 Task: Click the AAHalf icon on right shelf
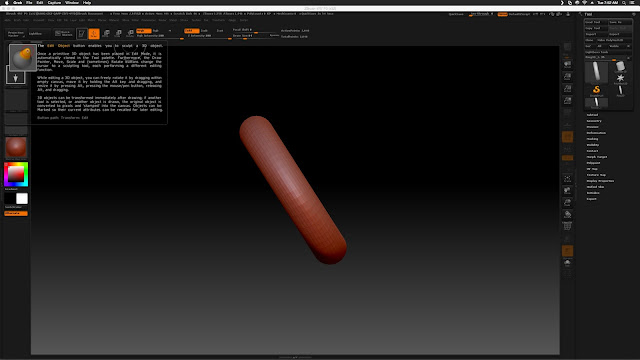coord(567,100)
